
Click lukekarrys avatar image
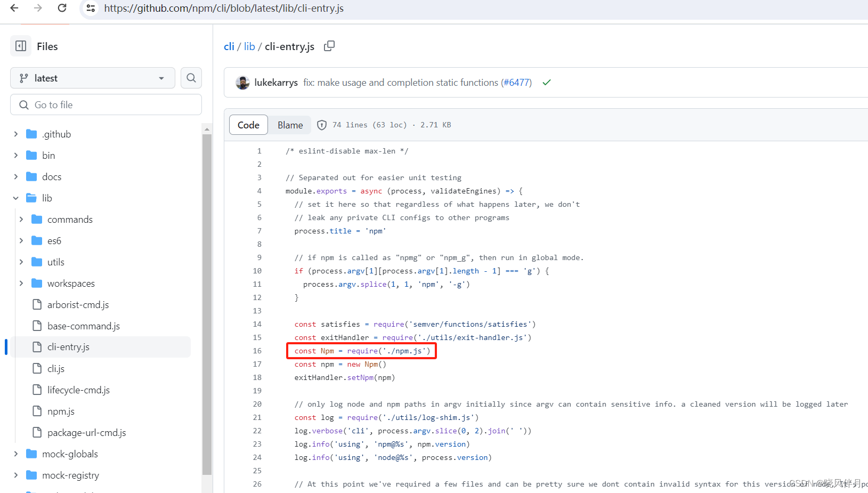[242, 83]
